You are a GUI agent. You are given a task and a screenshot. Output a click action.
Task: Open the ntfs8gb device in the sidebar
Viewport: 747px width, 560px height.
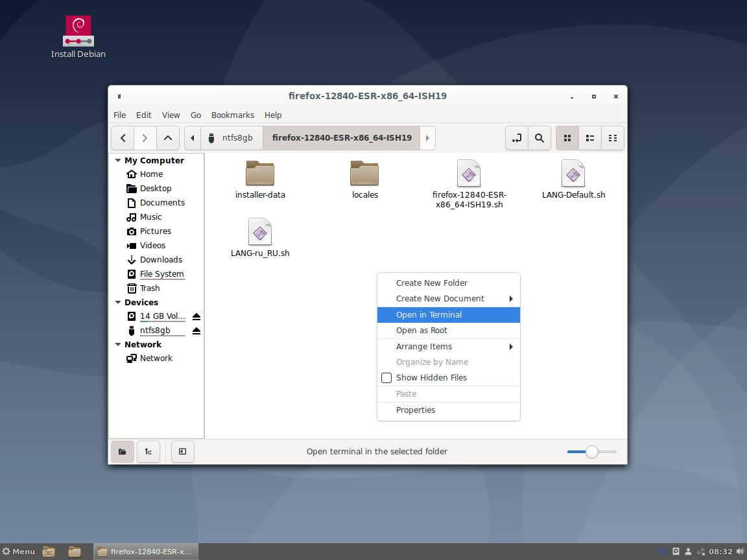pyautogui.click(x=155, y=331)
